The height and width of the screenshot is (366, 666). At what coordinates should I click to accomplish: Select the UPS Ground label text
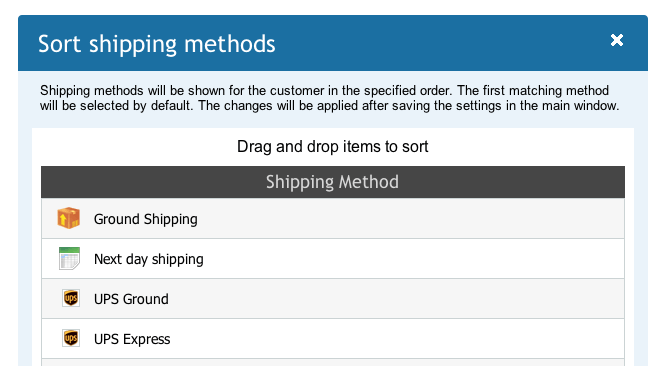(131, 299)
